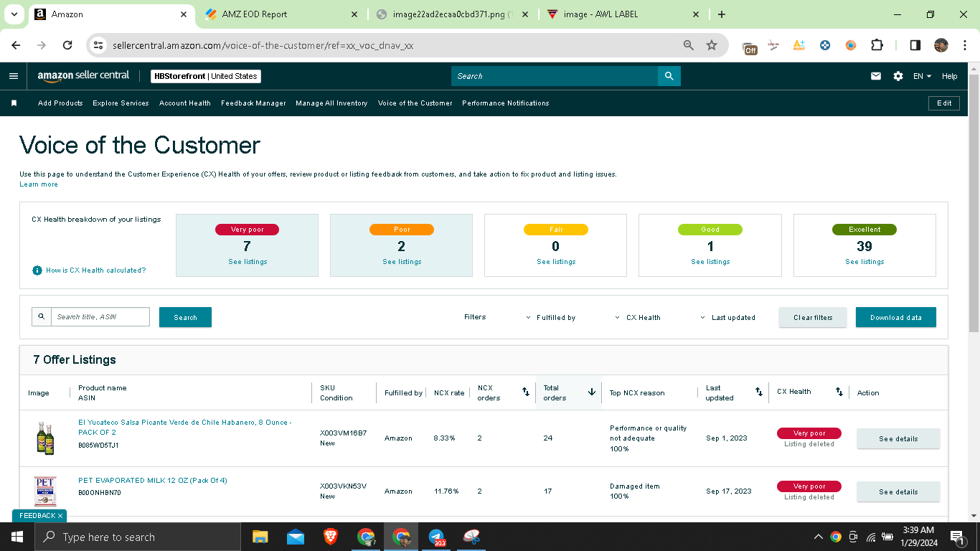
Task: See listings under Poor
Action: pos(402,262)
